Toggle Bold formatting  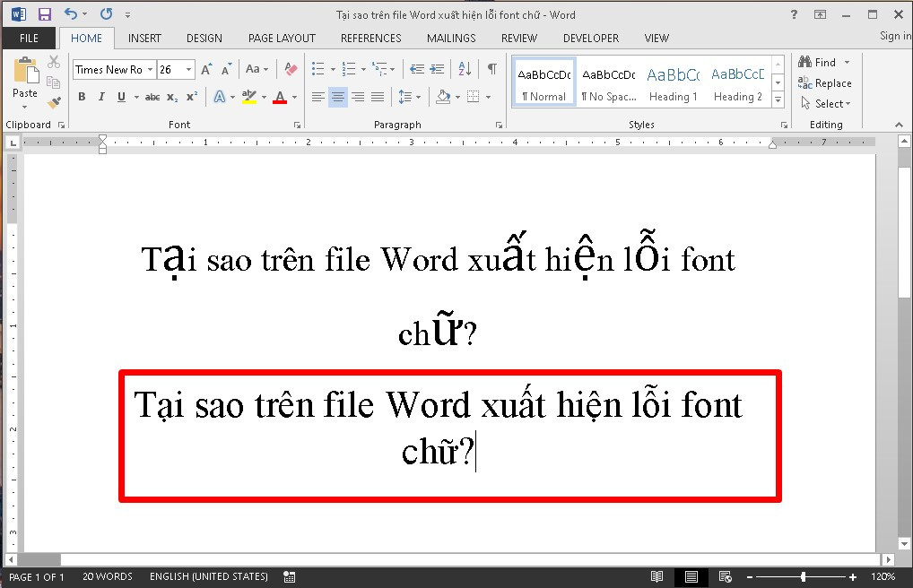click(82, 97)
